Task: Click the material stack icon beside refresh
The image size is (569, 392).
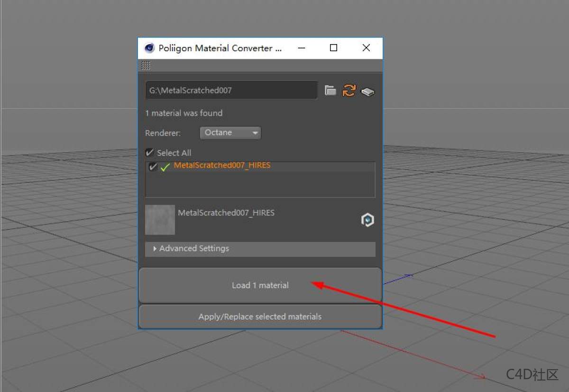Action: pyautogui.click(x=367, y=91)
